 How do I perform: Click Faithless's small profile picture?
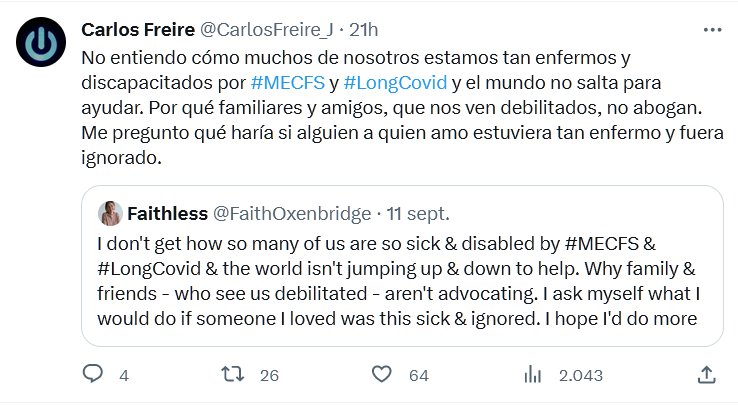[110, 213]
